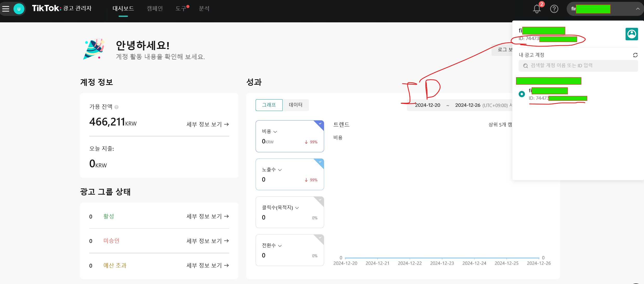Toggle the 비용 metric card checkmark
The image size is (644, 284).
(320, 124)
